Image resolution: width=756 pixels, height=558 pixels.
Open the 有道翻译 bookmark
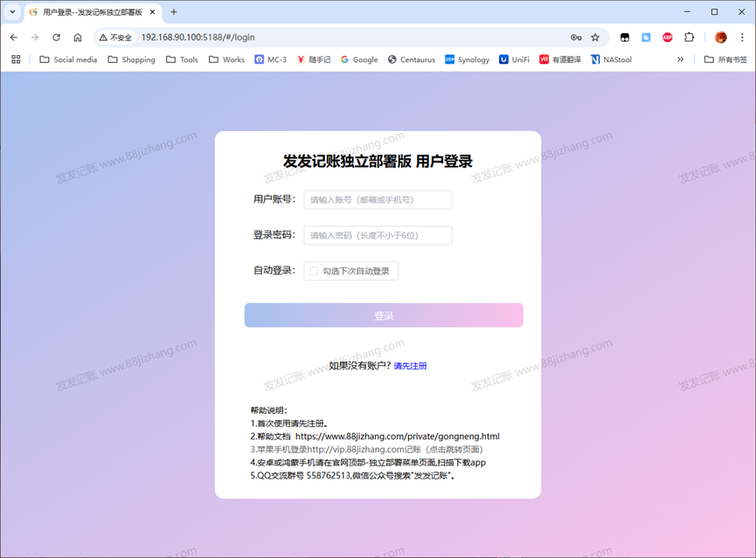559,59
